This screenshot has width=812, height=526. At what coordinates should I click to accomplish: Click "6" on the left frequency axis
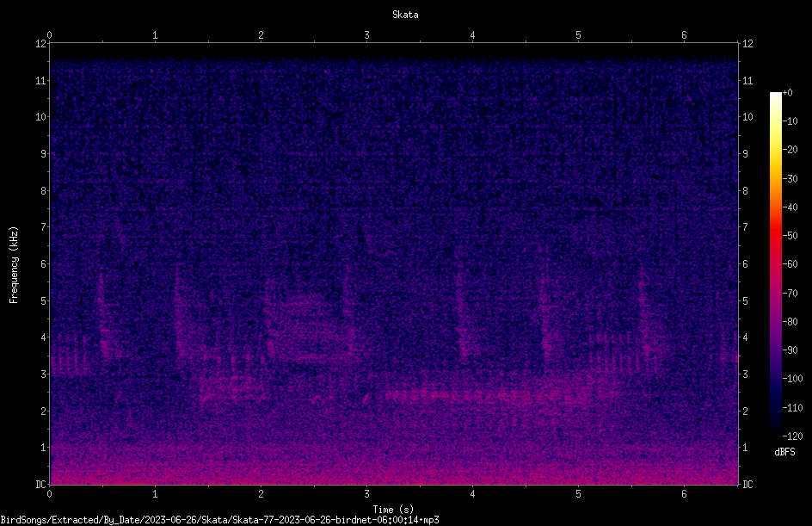(44, 264)
